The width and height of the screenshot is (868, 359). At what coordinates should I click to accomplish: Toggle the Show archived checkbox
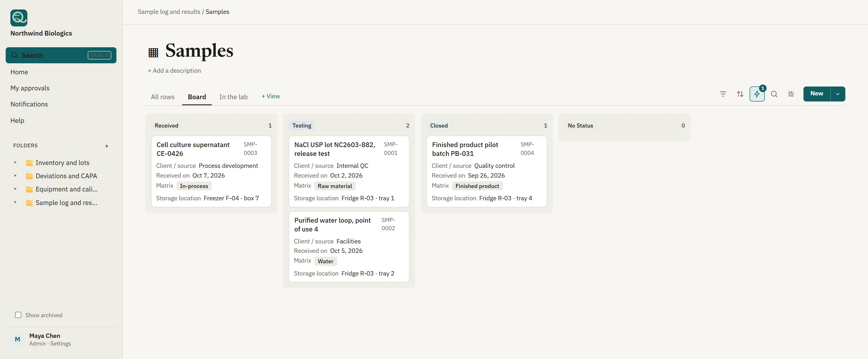18,315
